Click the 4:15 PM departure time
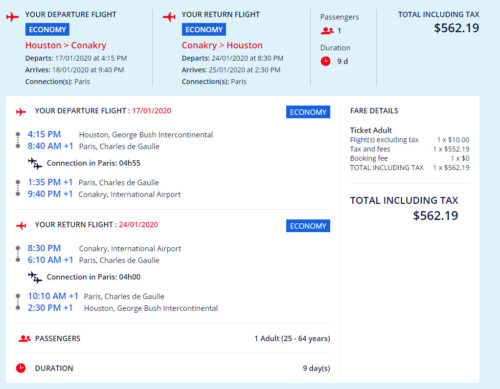Image resolution: width=500 pixels, height=389 pixels. [44, 134]
